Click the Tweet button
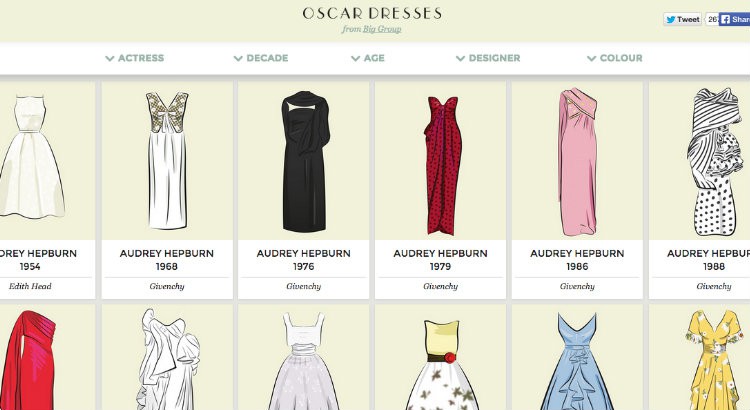The height and width of the screenshot is (410, 750). [x=683, y=19]
